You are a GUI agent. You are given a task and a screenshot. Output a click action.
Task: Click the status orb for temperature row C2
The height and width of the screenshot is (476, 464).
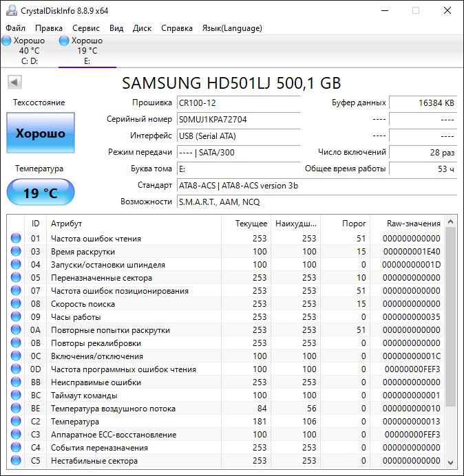click(15, 422)
